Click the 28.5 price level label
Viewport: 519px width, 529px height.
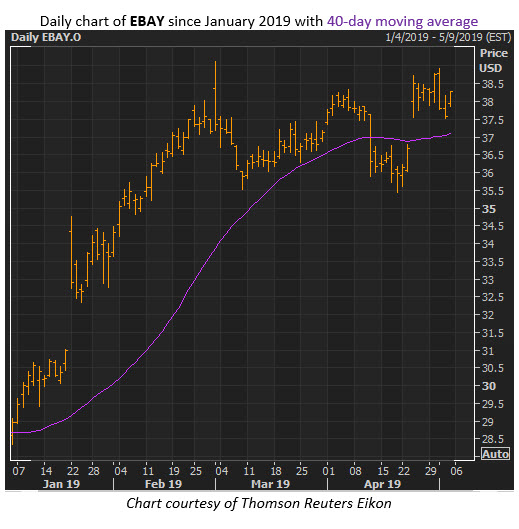click(x=492, y=439)
